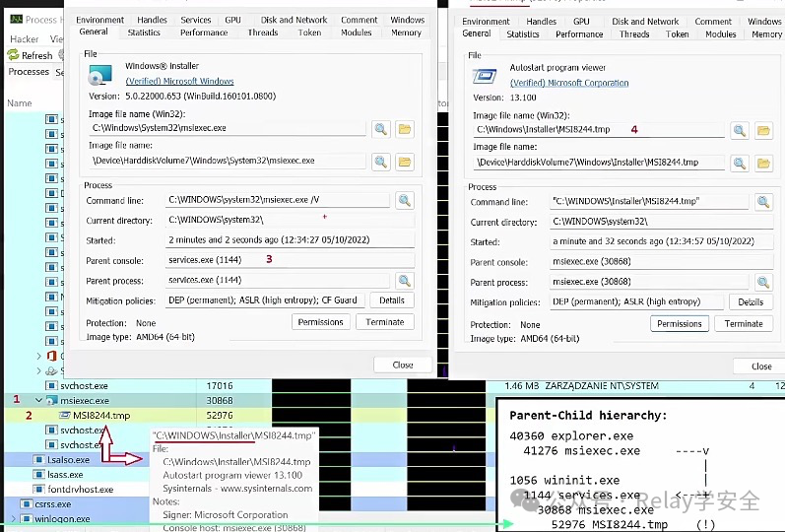Click magnifier beside parent process msiexec.exe (30868)

[x=763, y=282]
